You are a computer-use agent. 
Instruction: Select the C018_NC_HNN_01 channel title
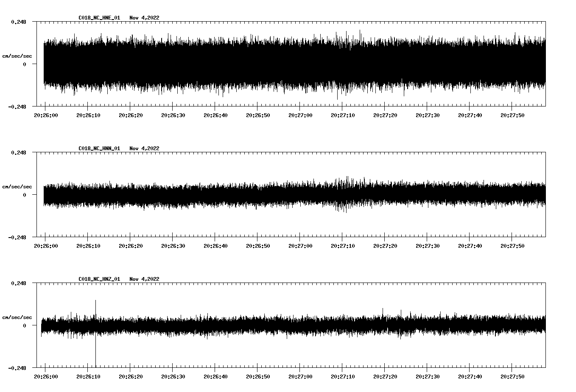(x=99, y=148)
